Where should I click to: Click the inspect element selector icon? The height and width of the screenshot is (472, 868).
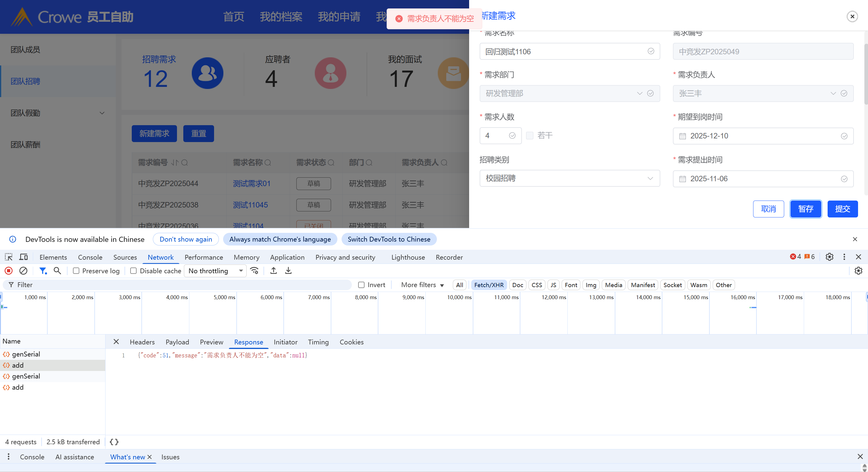point(9,257)
